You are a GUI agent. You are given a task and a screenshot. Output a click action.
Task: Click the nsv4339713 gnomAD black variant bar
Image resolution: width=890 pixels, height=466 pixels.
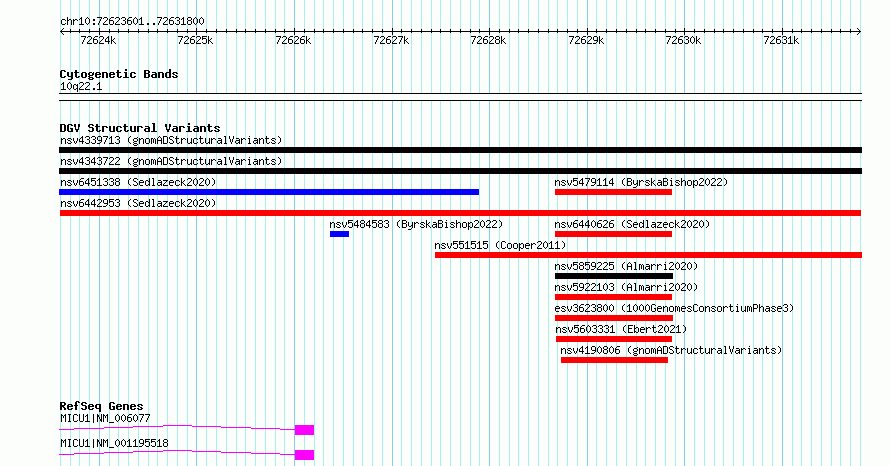pos(460,150)
